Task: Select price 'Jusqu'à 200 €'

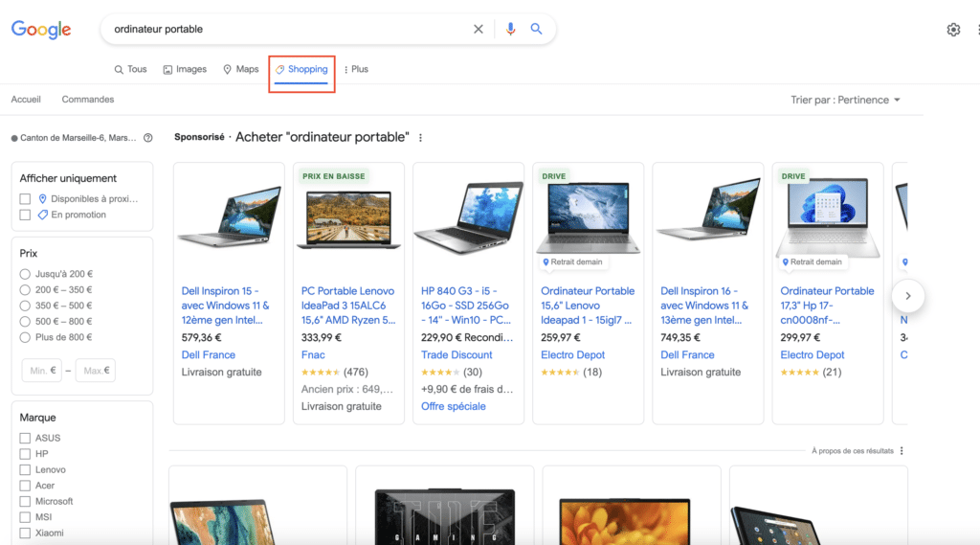Action: [x=25, y=274]
